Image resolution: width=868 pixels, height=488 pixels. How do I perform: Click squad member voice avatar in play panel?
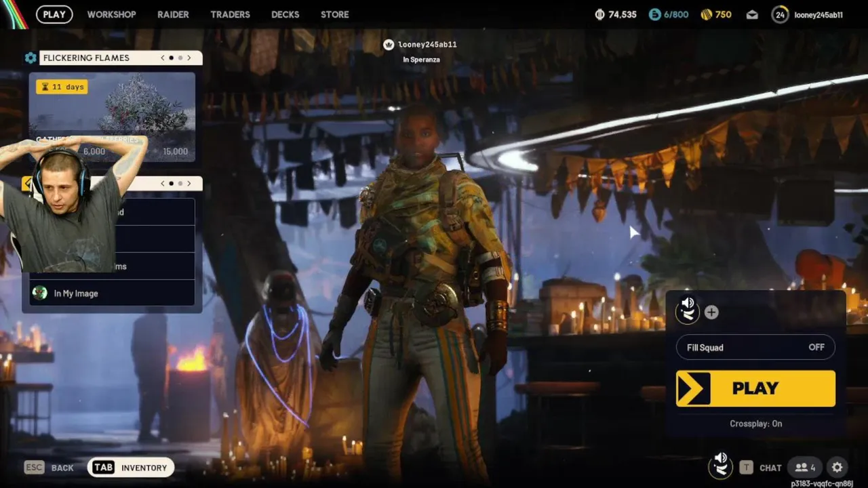point(688,310)
